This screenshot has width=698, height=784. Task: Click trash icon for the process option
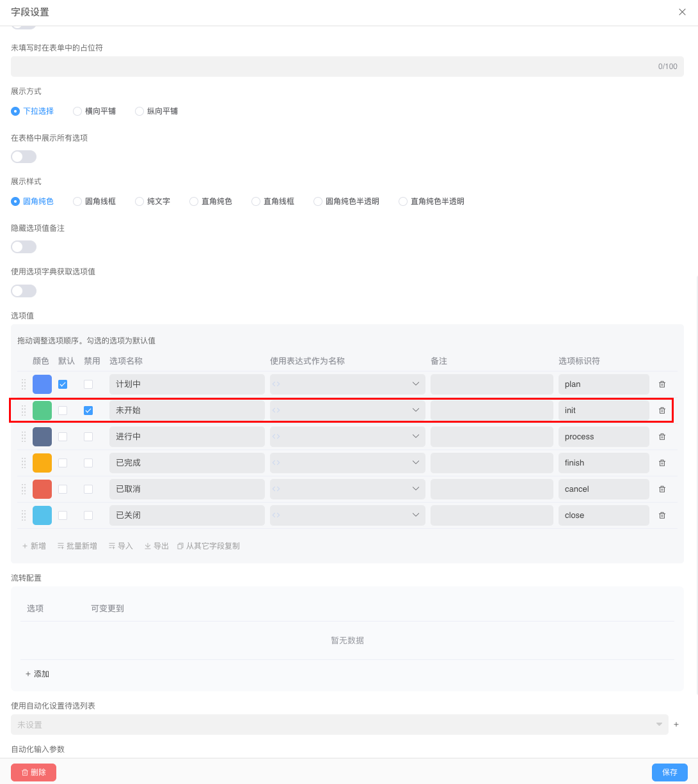coord(662,437)
